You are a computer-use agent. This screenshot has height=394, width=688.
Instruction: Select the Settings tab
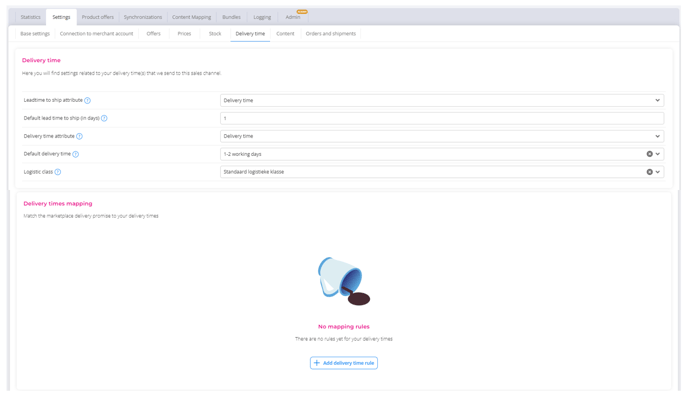(61, 17)
